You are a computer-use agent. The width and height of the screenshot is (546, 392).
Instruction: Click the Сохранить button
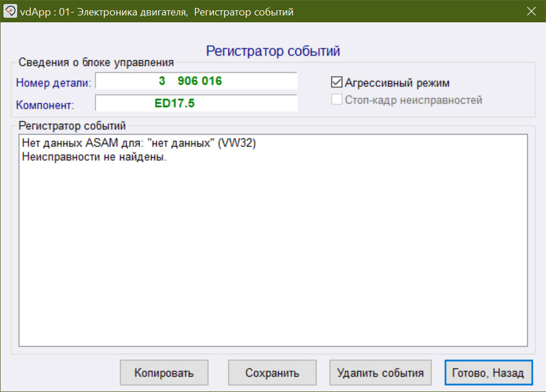coord(272,373)
